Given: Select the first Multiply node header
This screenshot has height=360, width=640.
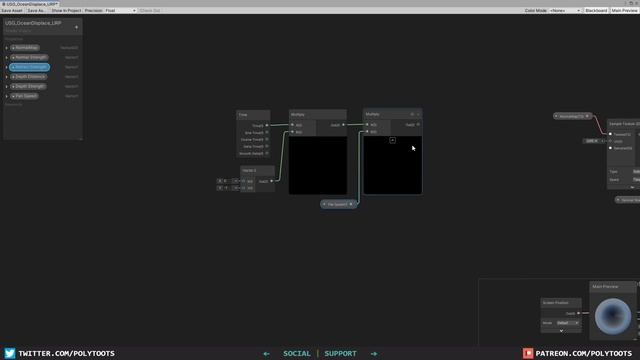Looking at the screenshot, I should 318,115.
